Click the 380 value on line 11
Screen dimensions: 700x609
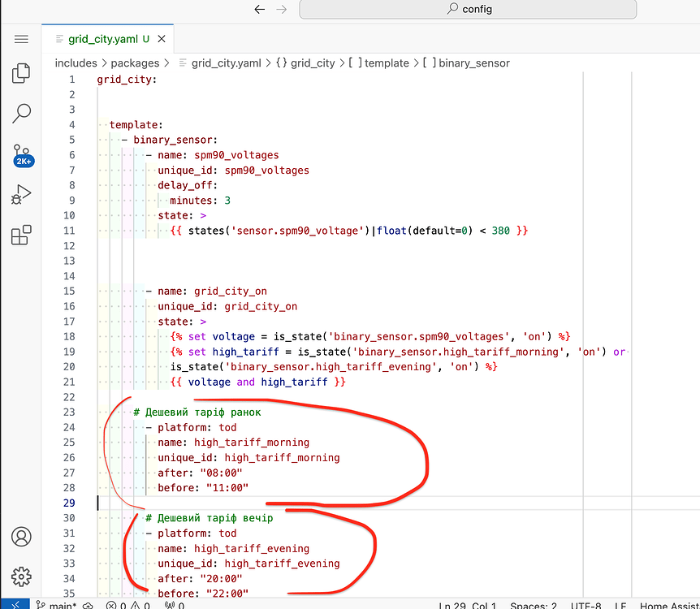500,231
